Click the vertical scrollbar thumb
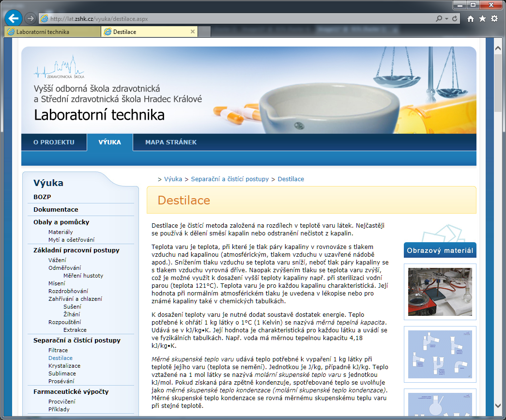506x420 pixels. [498, 83]
